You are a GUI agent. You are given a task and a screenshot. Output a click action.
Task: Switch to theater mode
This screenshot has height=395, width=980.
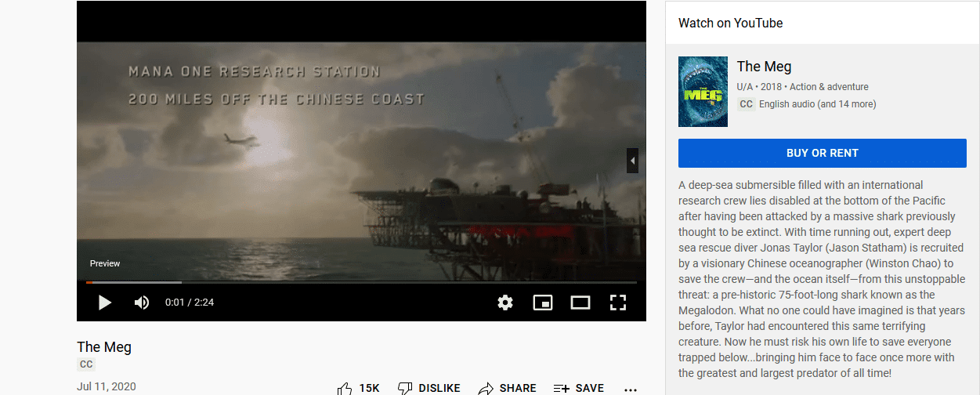pyautogui.click(x=580, y=303)
